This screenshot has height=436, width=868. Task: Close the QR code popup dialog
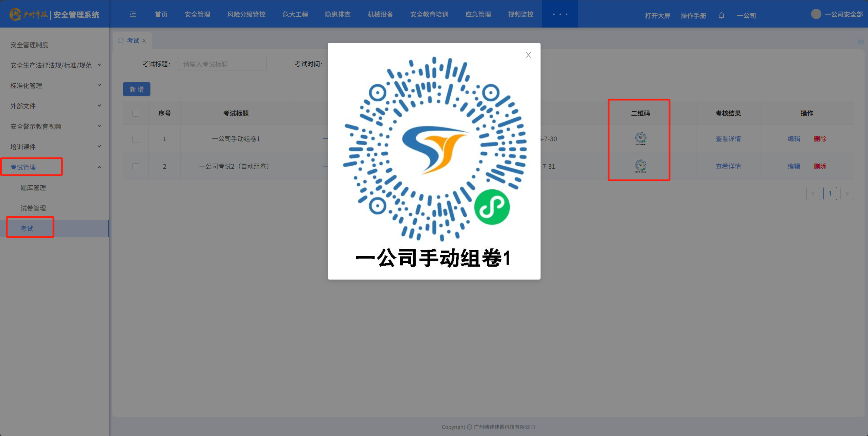[528, 55]
